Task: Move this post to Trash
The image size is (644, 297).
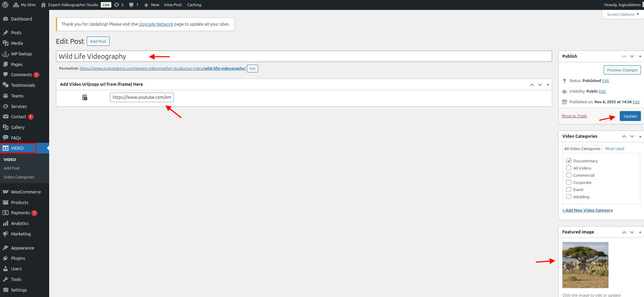Action: 574,116
